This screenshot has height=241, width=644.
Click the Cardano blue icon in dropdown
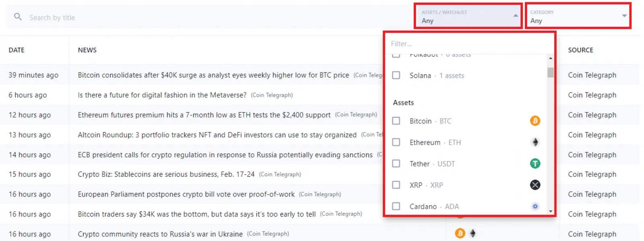535,206
